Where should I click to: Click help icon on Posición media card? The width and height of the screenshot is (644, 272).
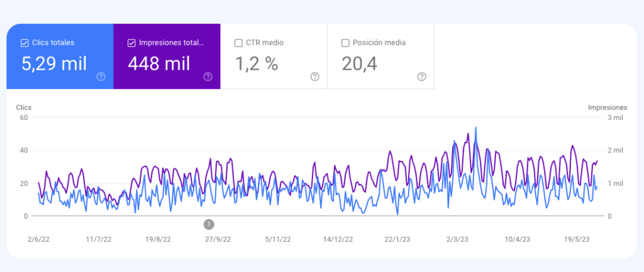[421, 77]
